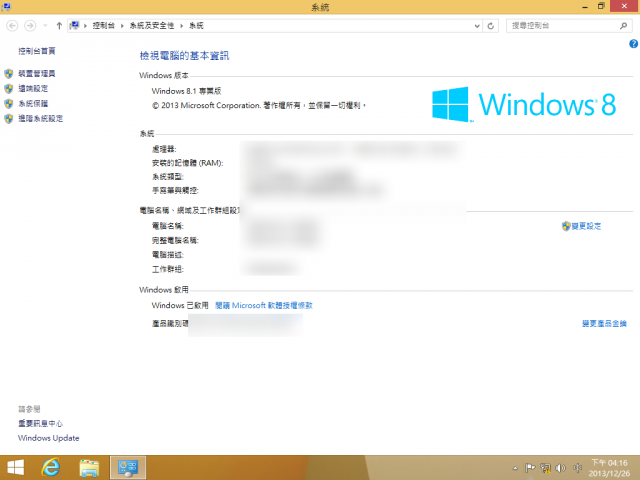
Task: Go up one level with up arrow
Action: coord(59,26)
